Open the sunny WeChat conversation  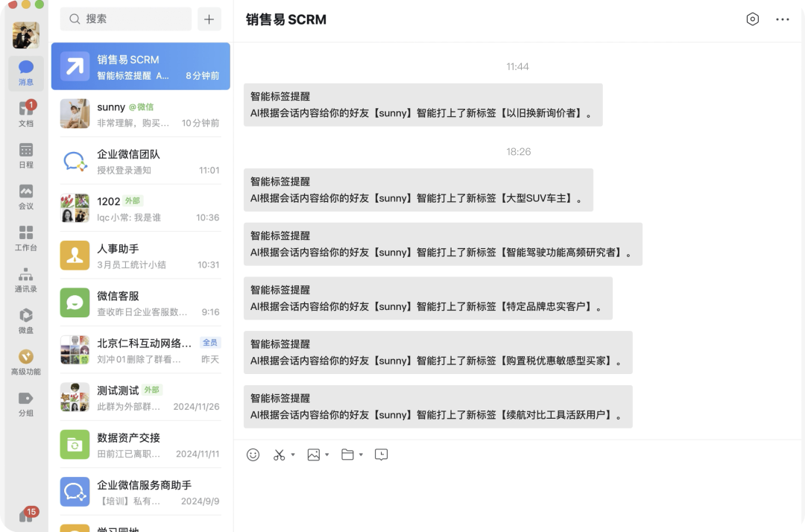(x=140, y=114)
